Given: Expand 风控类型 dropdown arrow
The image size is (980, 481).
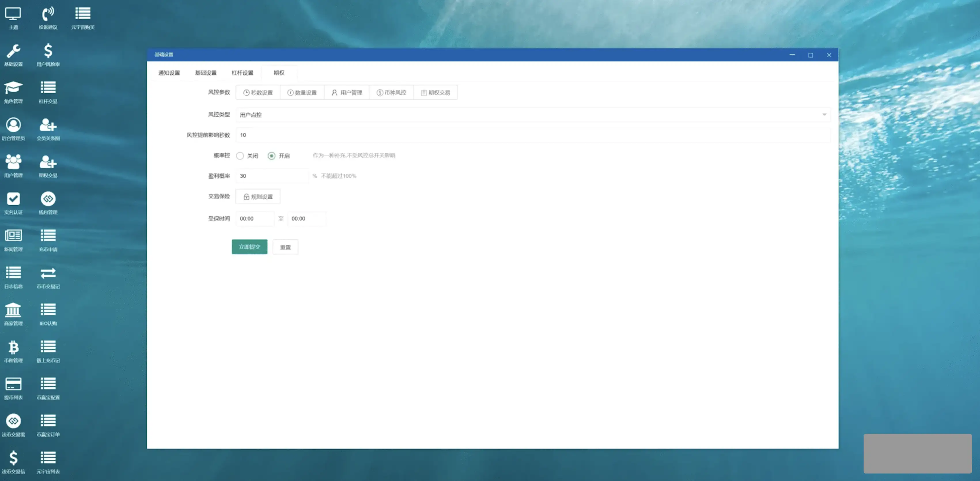Looking at the screenshot, I should click(824, 115).
